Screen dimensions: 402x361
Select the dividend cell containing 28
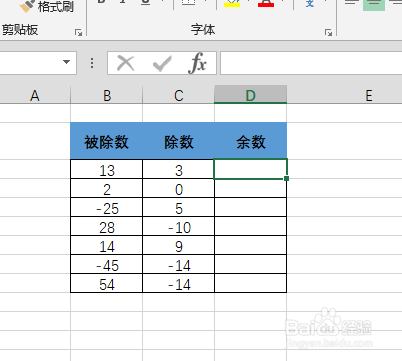[107, 226]
